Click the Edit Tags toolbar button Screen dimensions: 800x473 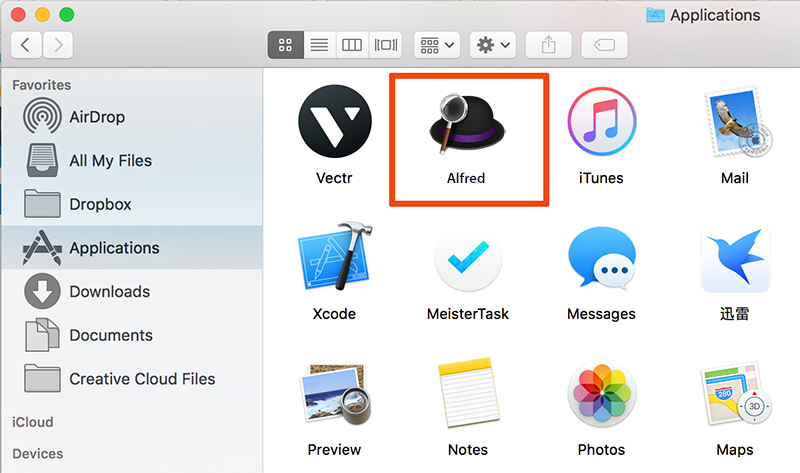pos(604,45)
